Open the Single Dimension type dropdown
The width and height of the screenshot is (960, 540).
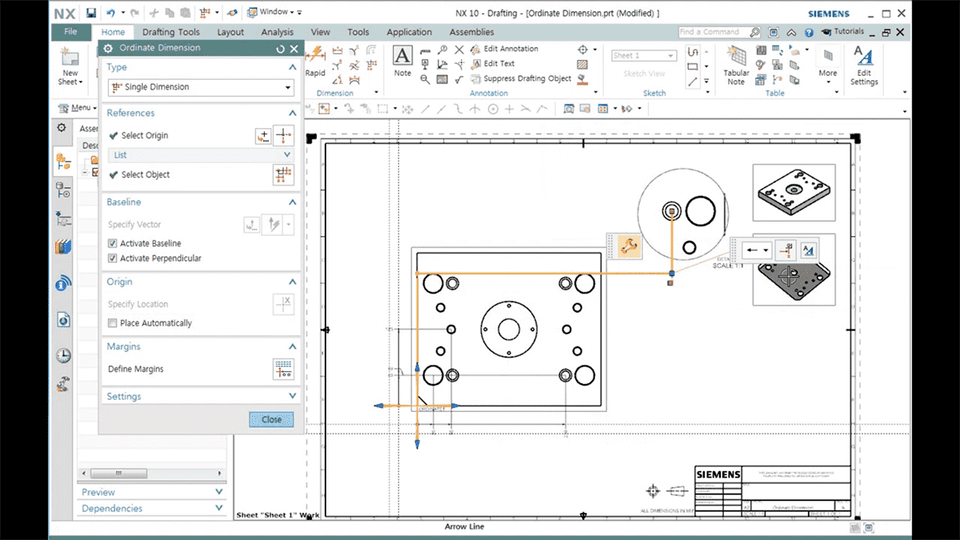[201, 87]
